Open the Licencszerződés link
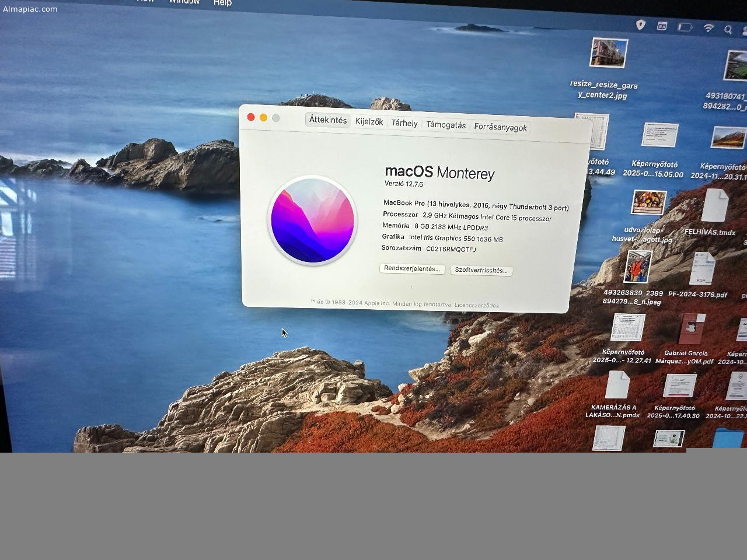The image size is (747, 560). tap(477, 305)
